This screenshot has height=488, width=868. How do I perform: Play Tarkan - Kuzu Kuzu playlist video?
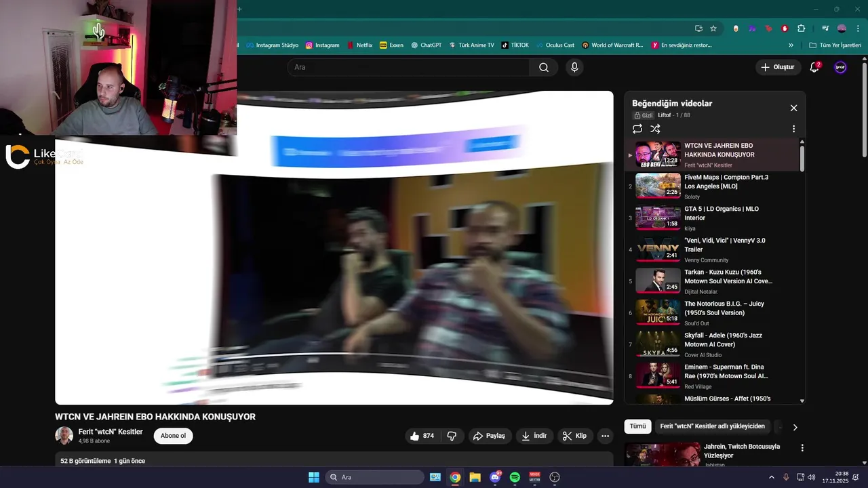(x=711, y=281)
